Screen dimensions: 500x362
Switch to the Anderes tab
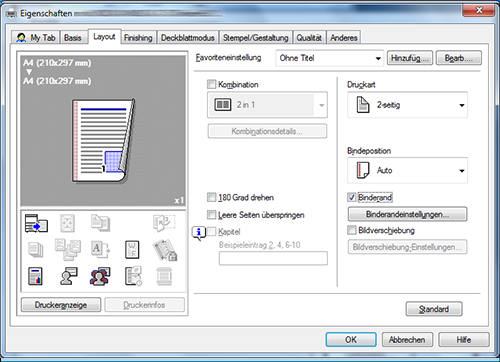[x=344, y=38]
